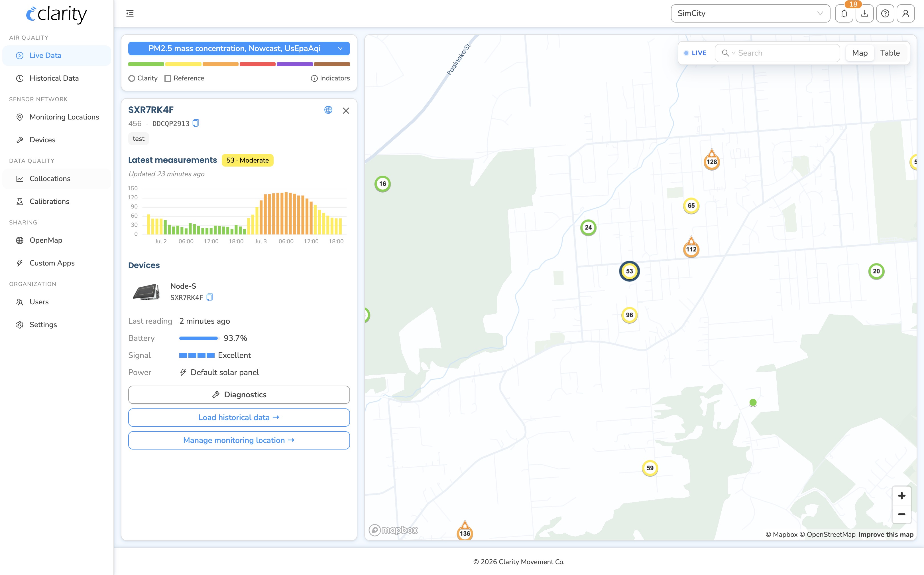Viewport: 924px width, 575px height.
Task: Switch to the Table view tab
Action: [890, 53]
